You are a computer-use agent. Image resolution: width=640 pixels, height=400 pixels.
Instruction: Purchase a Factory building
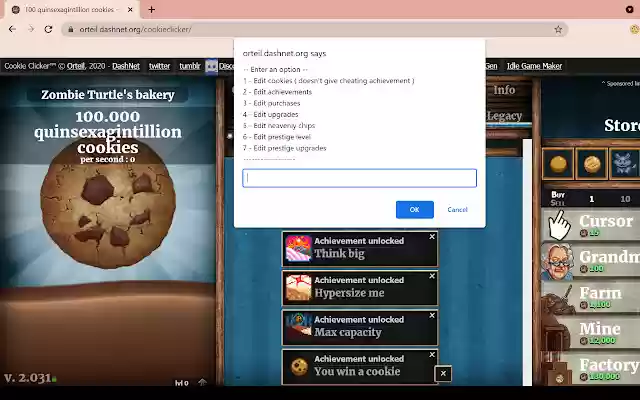point(591,369)
